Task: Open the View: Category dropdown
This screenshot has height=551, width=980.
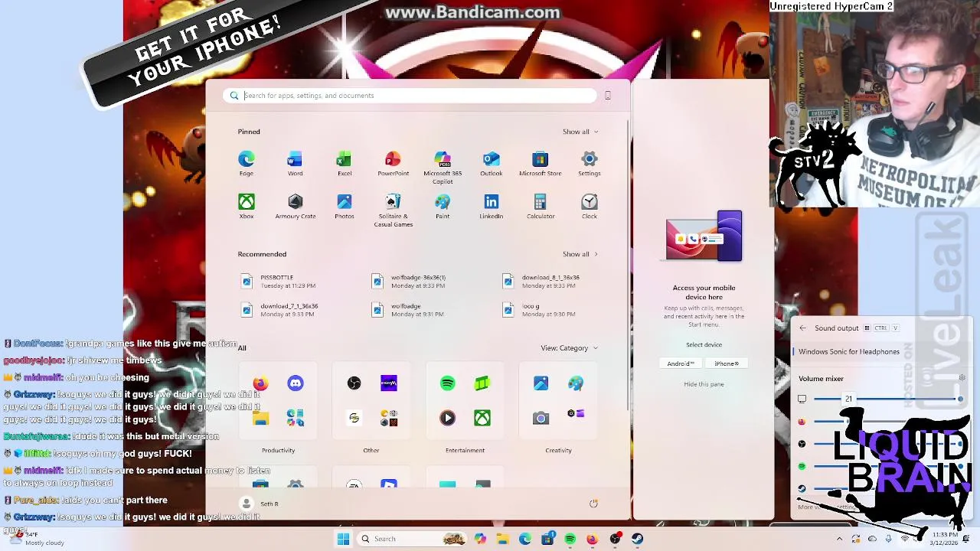Action: coord(569,348)
